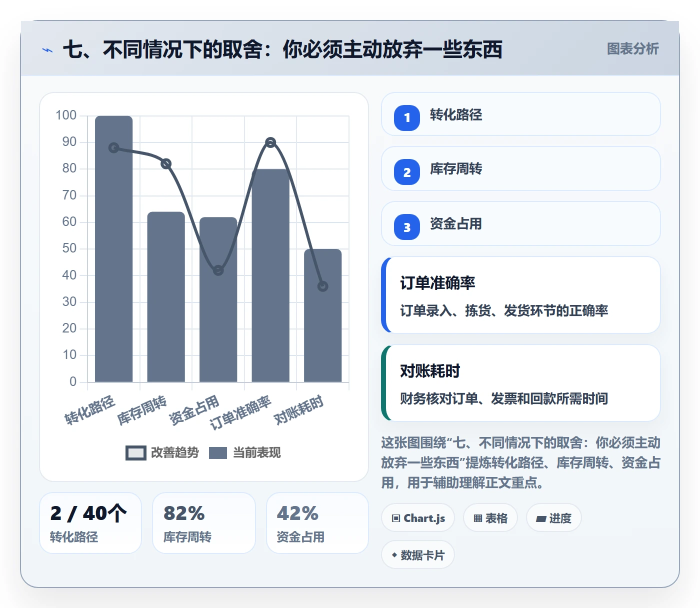Open the 图表分析 label in header
The width and height of the screenshot is (700, 608).
632,49
